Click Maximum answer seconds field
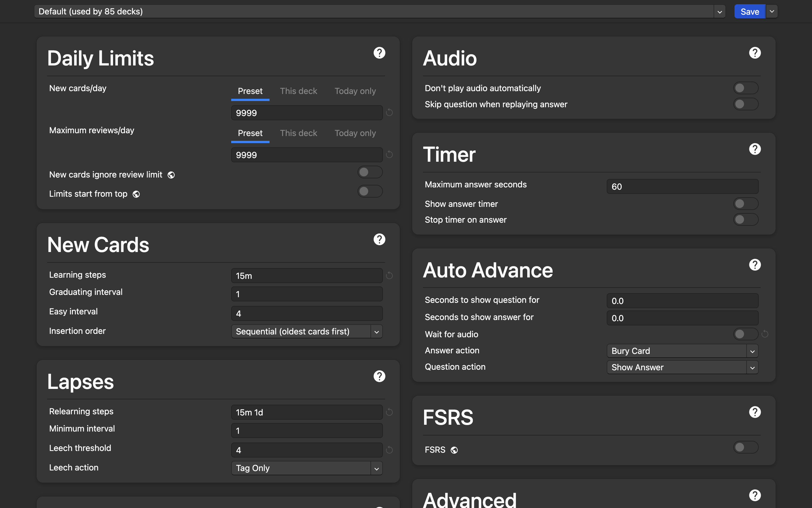This screenshot has width=812, height=508. 683,187
